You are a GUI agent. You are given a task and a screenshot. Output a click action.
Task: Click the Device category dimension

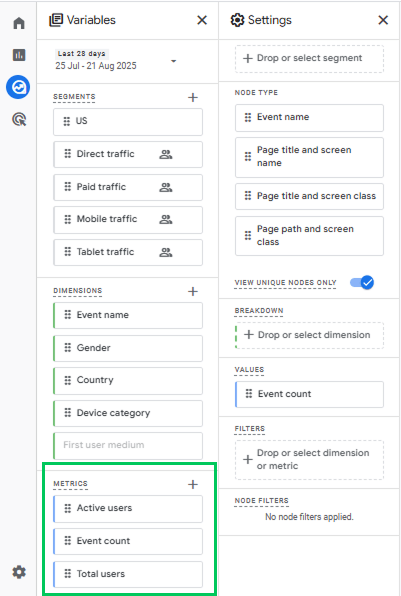128,413
